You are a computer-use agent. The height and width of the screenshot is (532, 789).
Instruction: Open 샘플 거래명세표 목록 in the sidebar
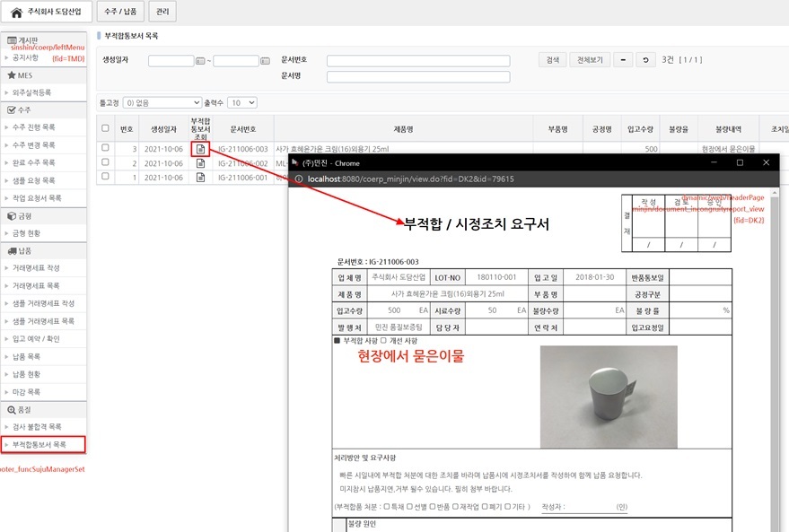coord(43,321)
